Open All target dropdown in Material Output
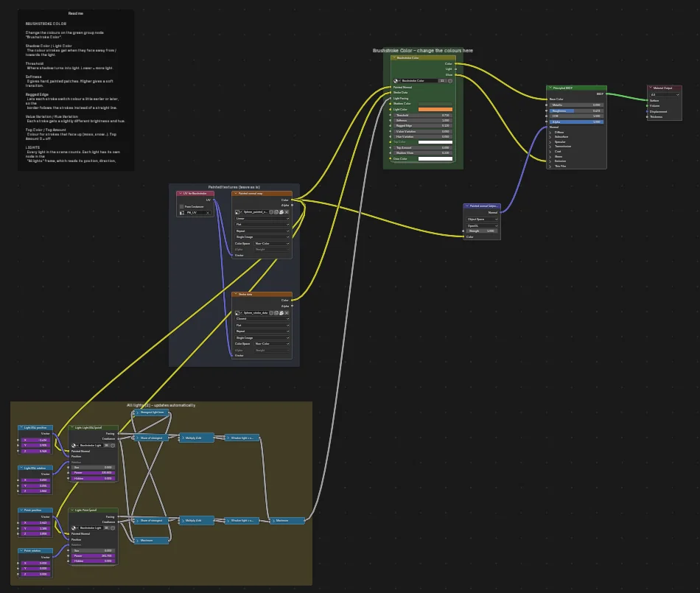The height and width of the screenshot is (593, 700). point(665,94)
